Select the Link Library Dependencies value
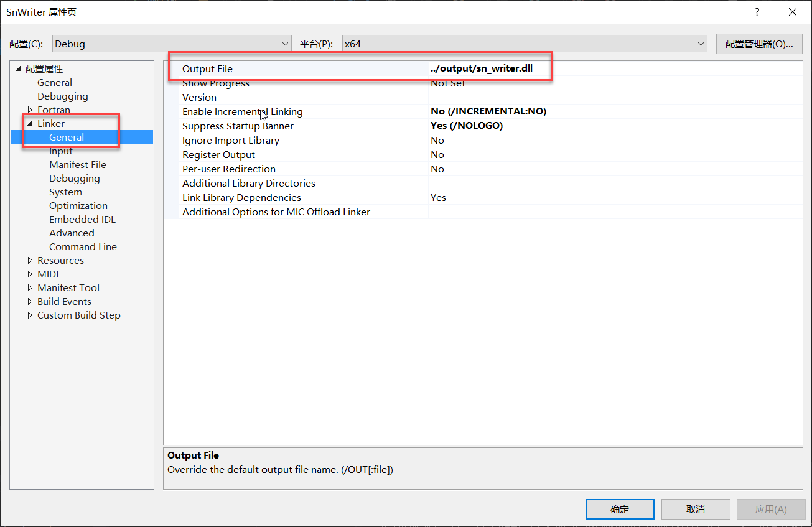 click(x=437, y=197)
